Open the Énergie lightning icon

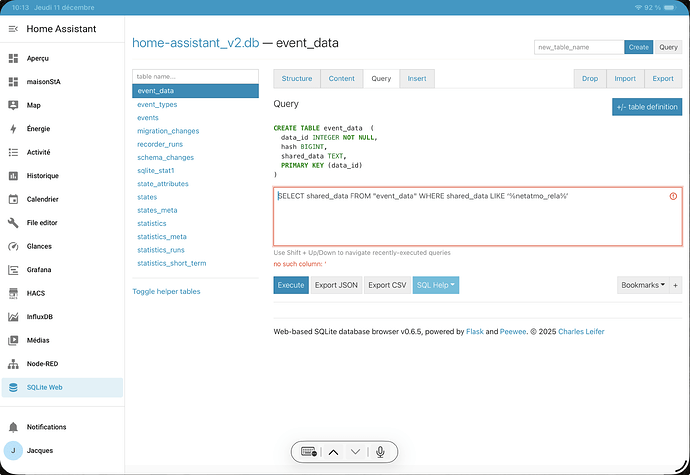coord(13,129)
